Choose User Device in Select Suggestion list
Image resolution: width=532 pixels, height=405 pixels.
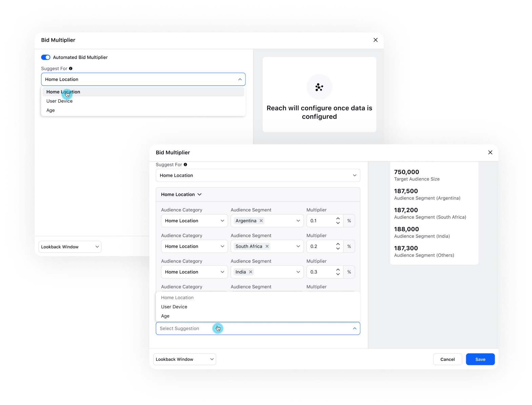258,307
